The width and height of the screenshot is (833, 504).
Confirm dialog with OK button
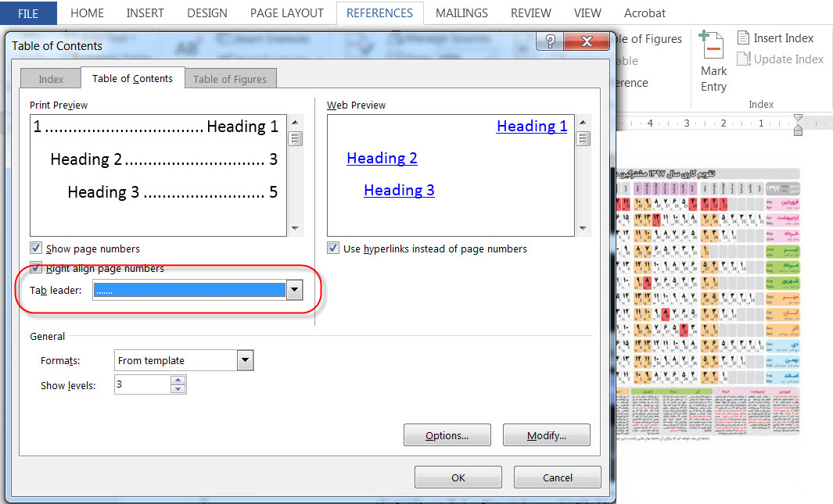click(x=458, y=477)
